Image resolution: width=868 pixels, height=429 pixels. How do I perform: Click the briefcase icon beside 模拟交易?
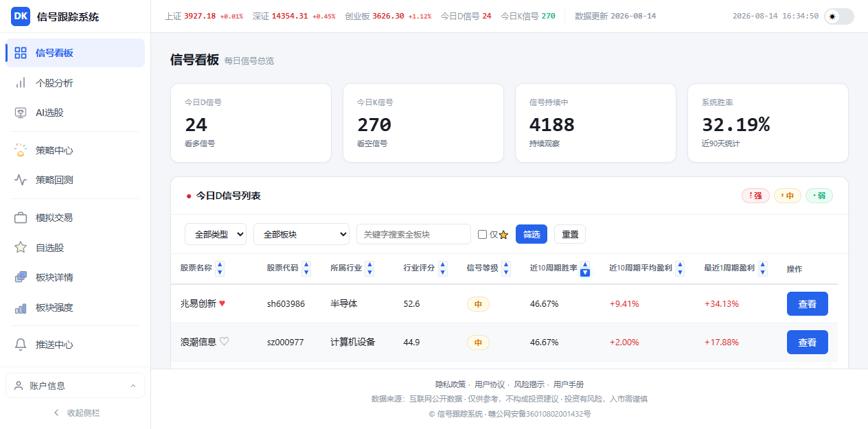pos(21,218)
